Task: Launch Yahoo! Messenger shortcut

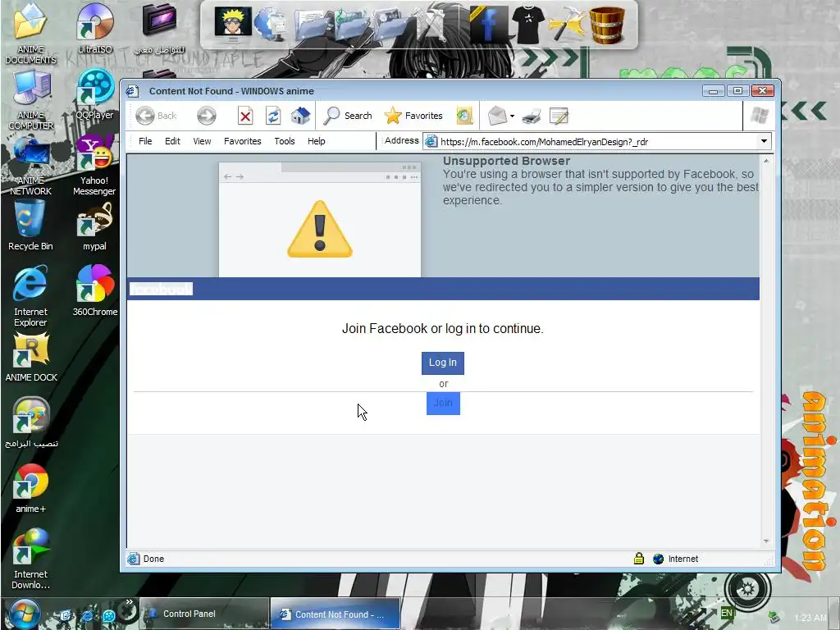Action: click(x=95, y=166)
